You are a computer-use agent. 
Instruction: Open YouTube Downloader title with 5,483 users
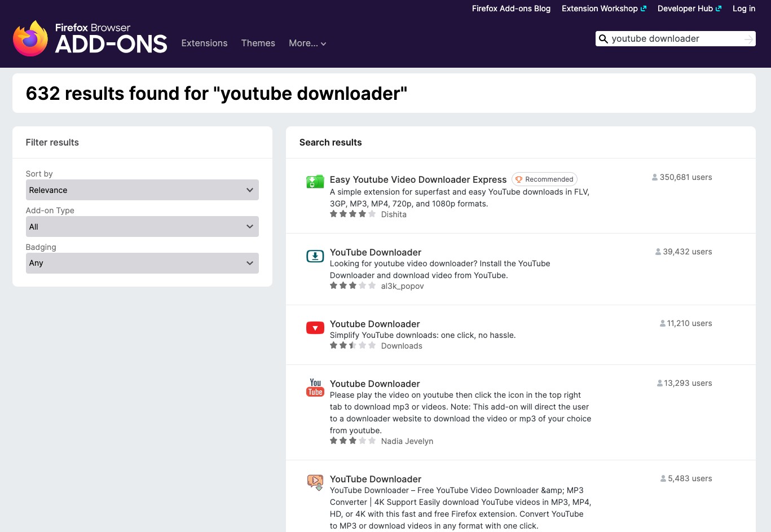coord(376,479)
